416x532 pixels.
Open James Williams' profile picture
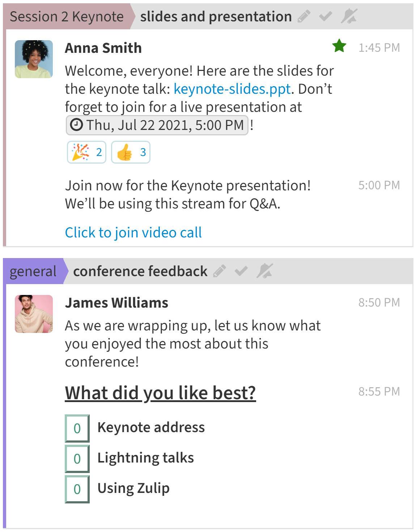click(x=34, y=314)
